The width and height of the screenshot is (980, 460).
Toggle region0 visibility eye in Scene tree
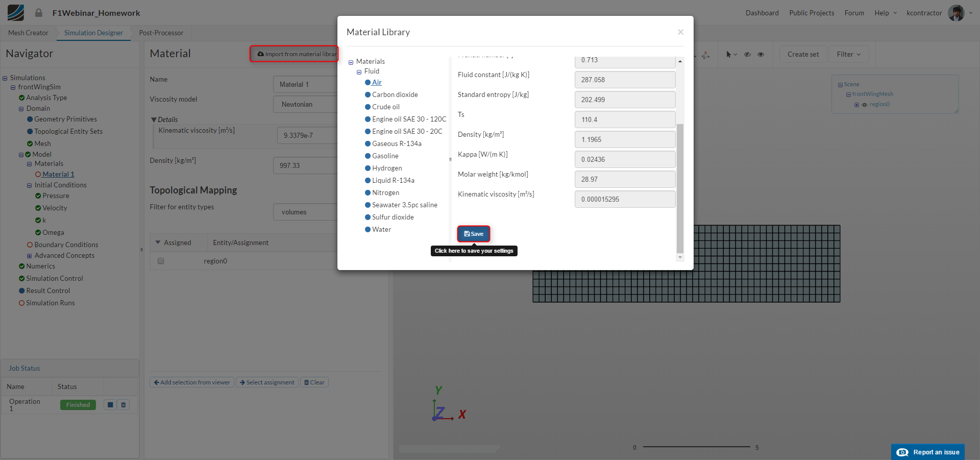(864, 105)
